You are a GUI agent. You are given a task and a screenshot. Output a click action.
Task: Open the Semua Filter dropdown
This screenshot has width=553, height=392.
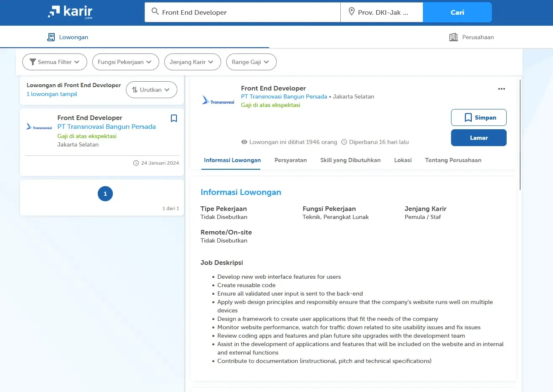pos(55,62)
